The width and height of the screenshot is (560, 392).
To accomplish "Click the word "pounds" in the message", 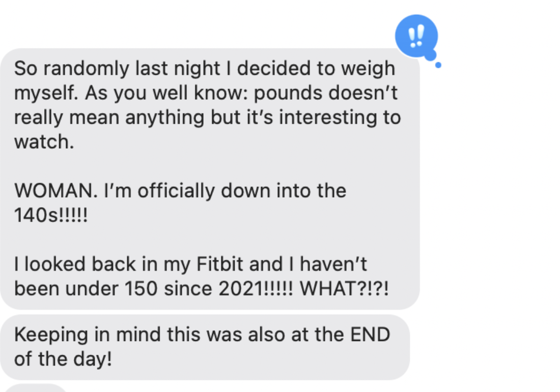I will [286, 93].
